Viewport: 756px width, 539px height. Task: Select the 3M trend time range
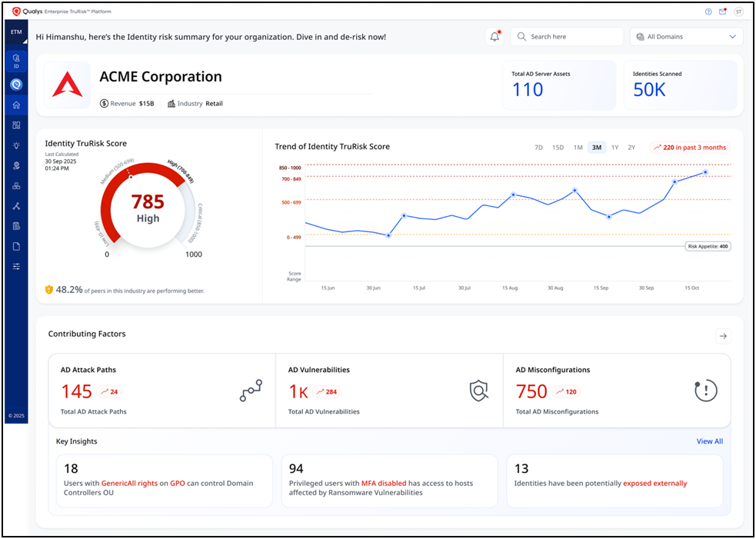tap(596, 148)
